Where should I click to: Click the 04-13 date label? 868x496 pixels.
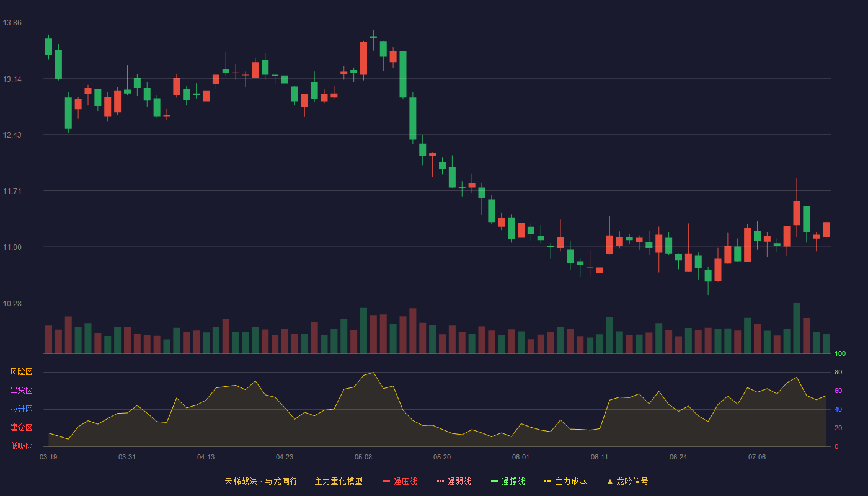[206, 457]
